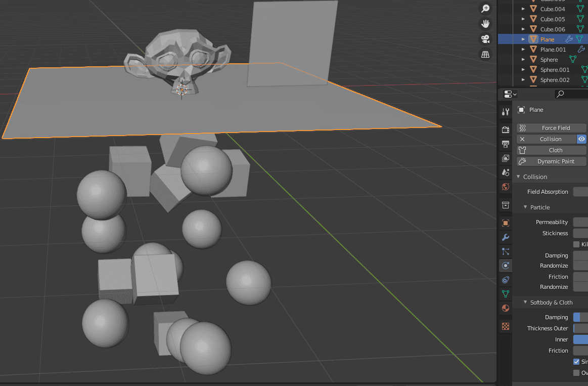Remove the Collision modifier with the X button
The image size is (588, 386).
521,139
